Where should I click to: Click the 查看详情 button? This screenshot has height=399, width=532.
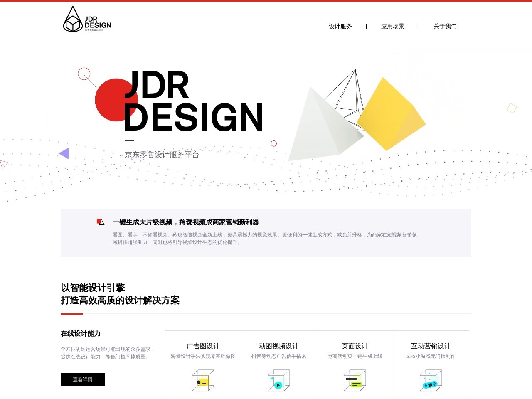click(83, 379)
